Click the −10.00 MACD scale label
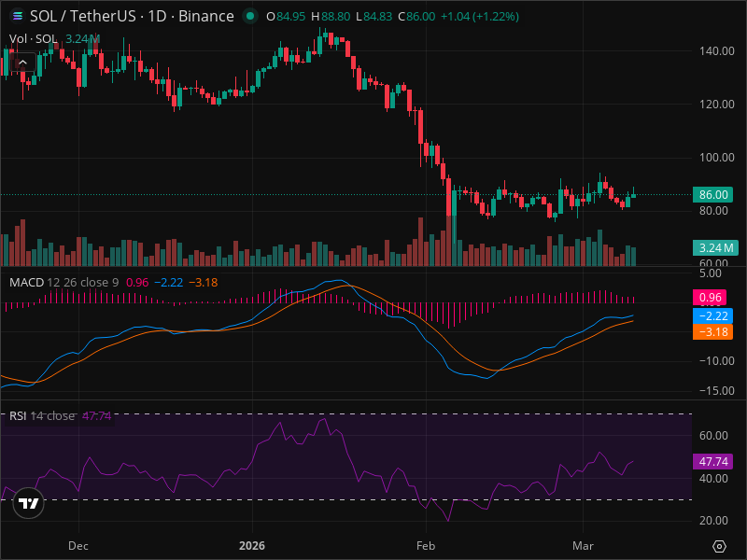The height and width of the screenshot is (560, 747). point(716,361)
